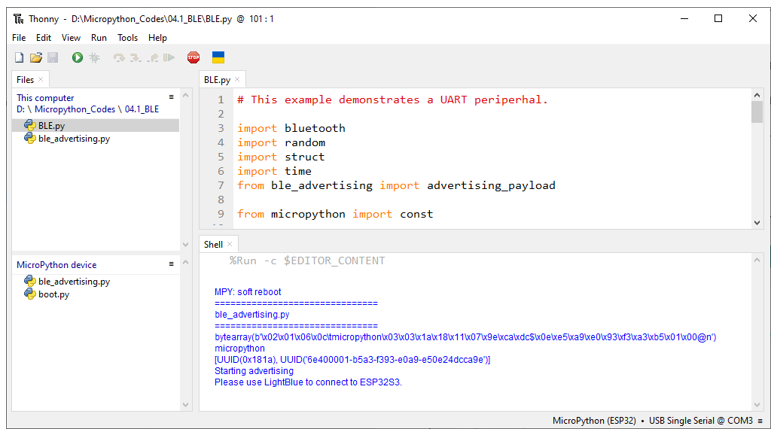778x433 pixels.
Task: Click the 04.1_BLE folder path link
Action: pos(141,109)
